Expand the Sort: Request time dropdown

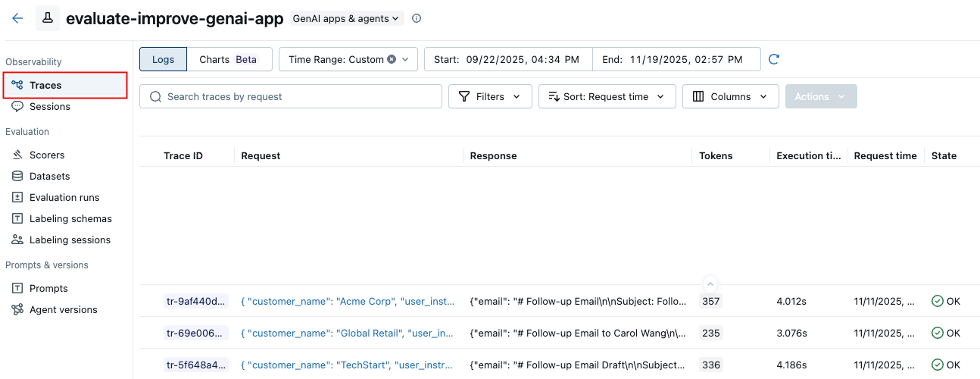(x=607, y=96)
